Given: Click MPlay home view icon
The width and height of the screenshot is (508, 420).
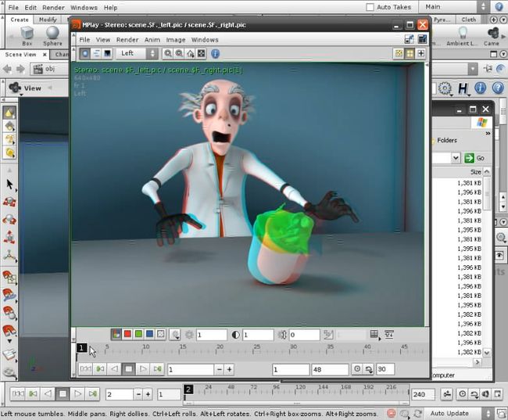Looking at the screenshot, I should (190, 53).
